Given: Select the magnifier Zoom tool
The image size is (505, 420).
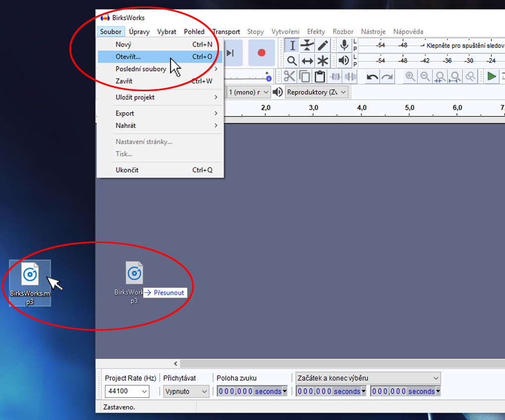Looking at the screenshot, I should [x=292, y=60].
